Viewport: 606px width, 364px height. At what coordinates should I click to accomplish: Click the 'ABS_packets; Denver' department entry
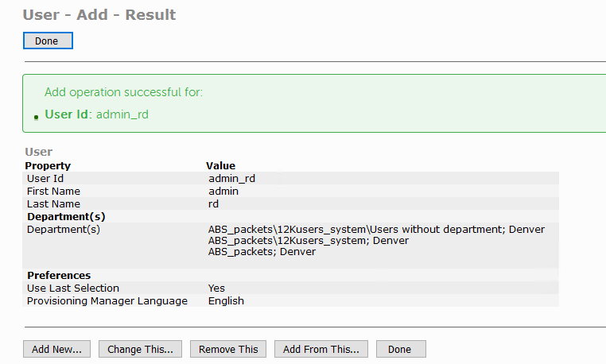(x=262, y=251)
